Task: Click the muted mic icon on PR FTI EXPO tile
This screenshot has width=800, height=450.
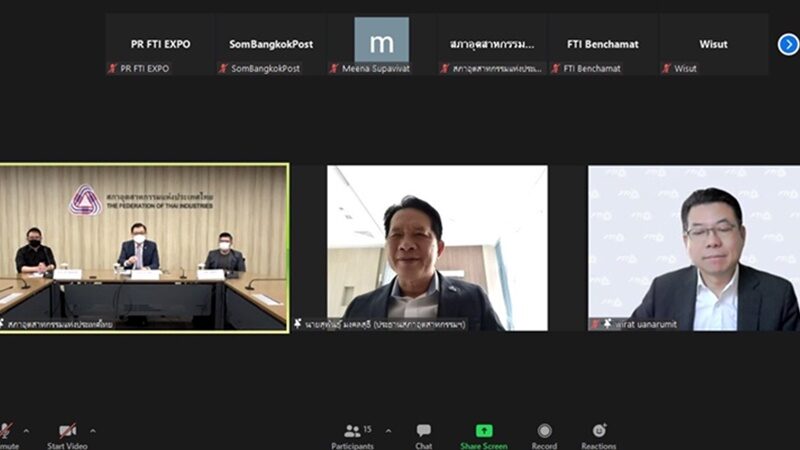Action: (113, 69)
